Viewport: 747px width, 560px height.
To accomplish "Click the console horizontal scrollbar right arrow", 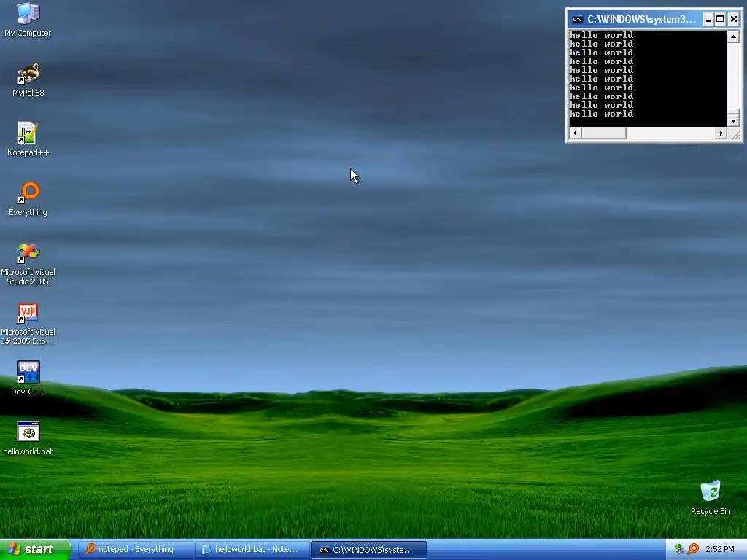I will click(721, 133).
